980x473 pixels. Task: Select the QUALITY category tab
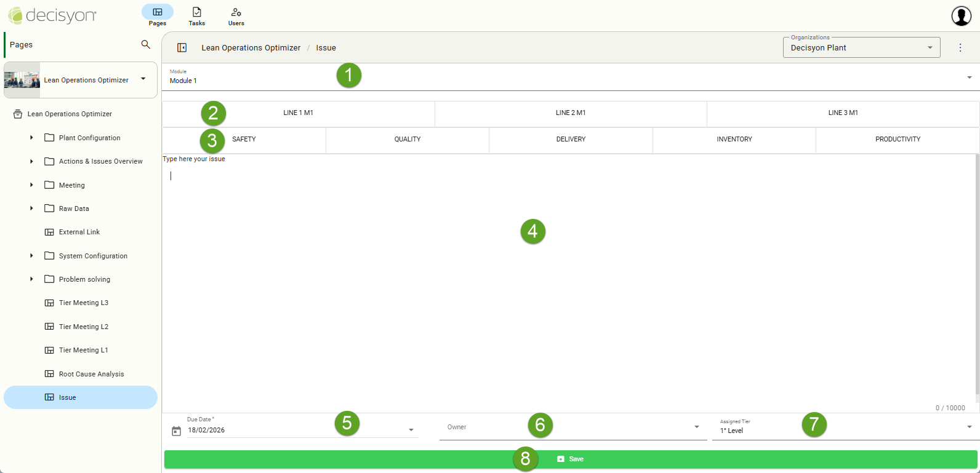coord(408,140)
